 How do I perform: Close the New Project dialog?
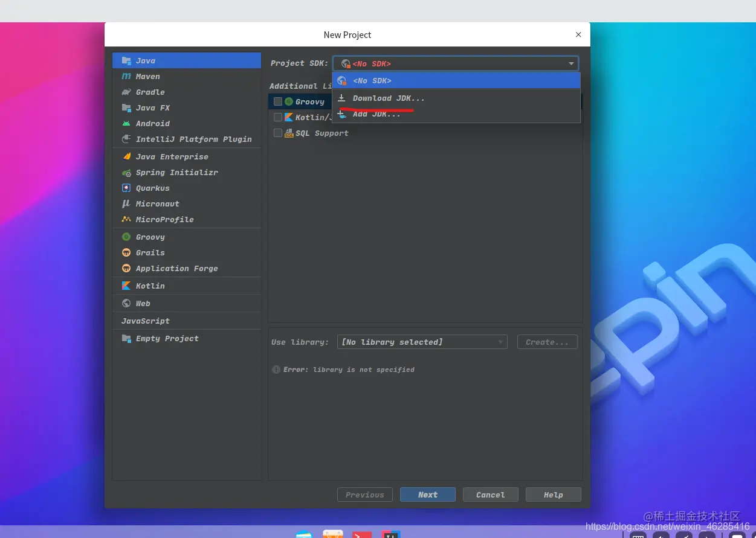coord(578,35)
